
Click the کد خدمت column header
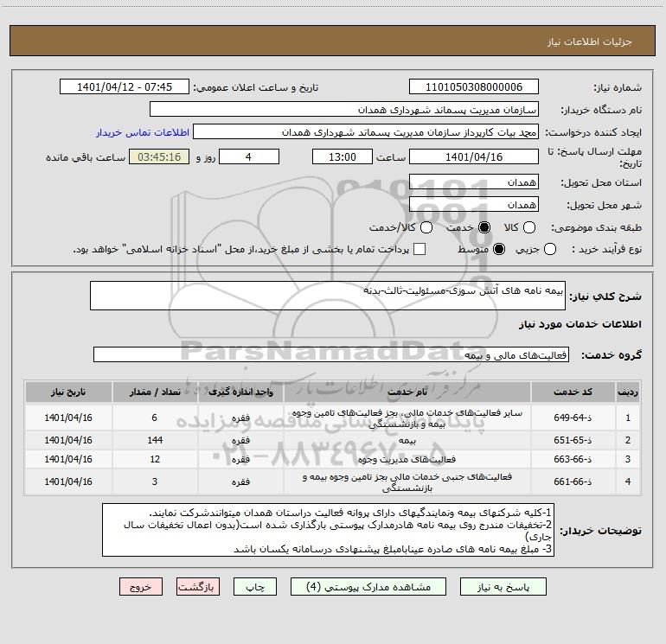(573, 392)
